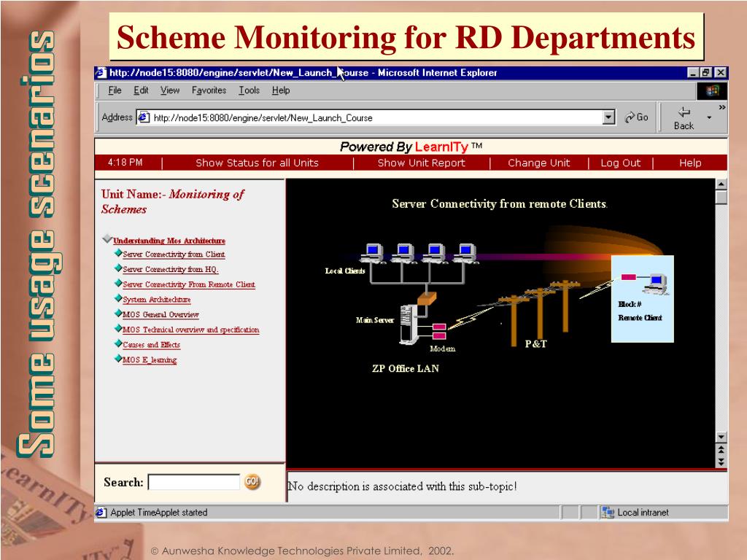The width and height of the screenshot is (747, 560).
Task: Click diamond icon beside MOS Technical overview
Action: tap(118, 328)
